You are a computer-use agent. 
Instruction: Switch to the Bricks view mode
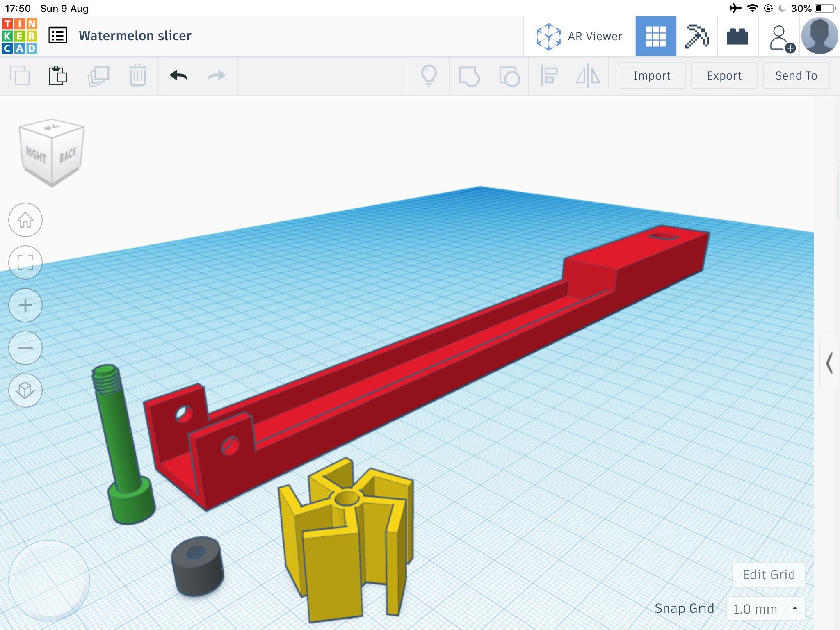coord(737,36)
